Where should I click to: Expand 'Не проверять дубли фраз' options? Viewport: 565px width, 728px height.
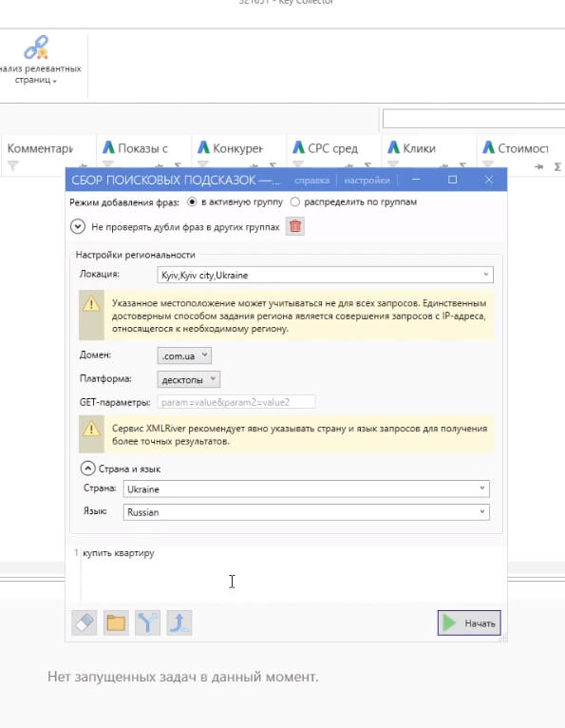click(x=78, y=226)
